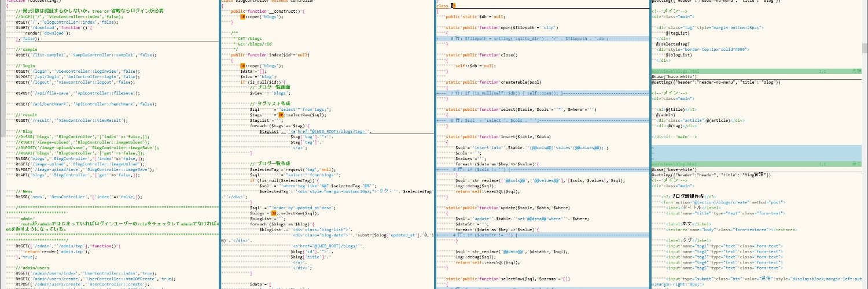Screen dimensions: 868x289
Task: Expand the fold starting "if ($cols != '')"
Action: pos(543,170)
